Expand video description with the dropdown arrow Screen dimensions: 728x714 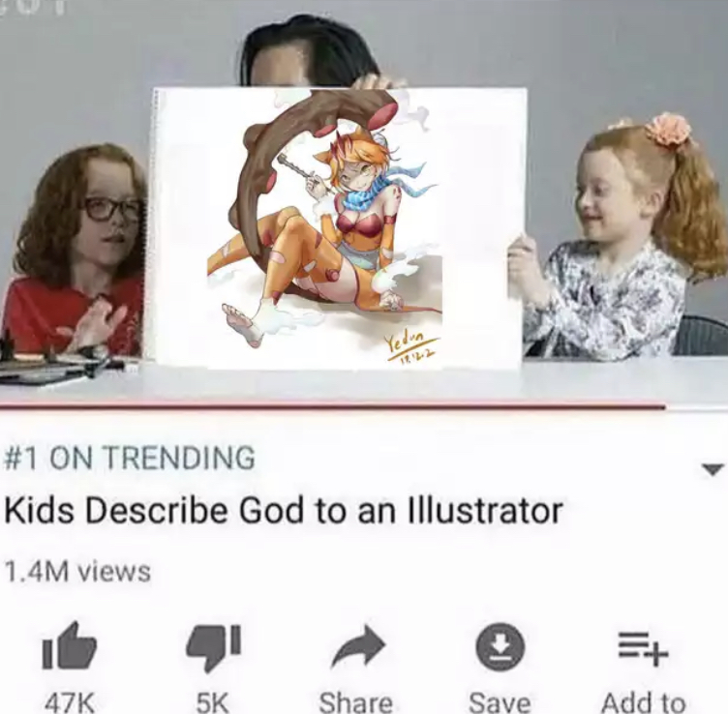[713, 469]
